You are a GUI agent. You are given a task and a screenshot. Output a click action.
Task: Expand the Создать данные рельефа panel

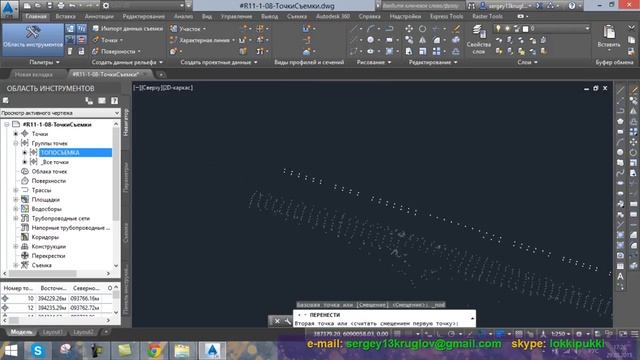pos(127,62)
